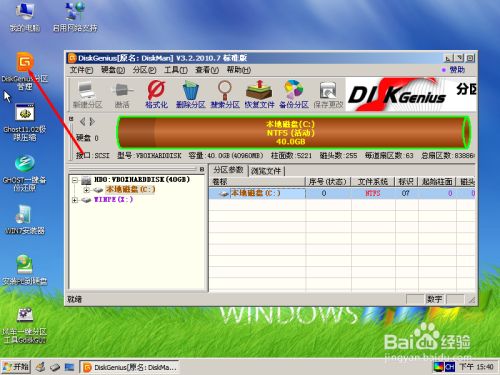Click the Format (格式化) toolbar icon
Image resolution: width=500 pixels, height=375 pixels.
pos(156,95)
